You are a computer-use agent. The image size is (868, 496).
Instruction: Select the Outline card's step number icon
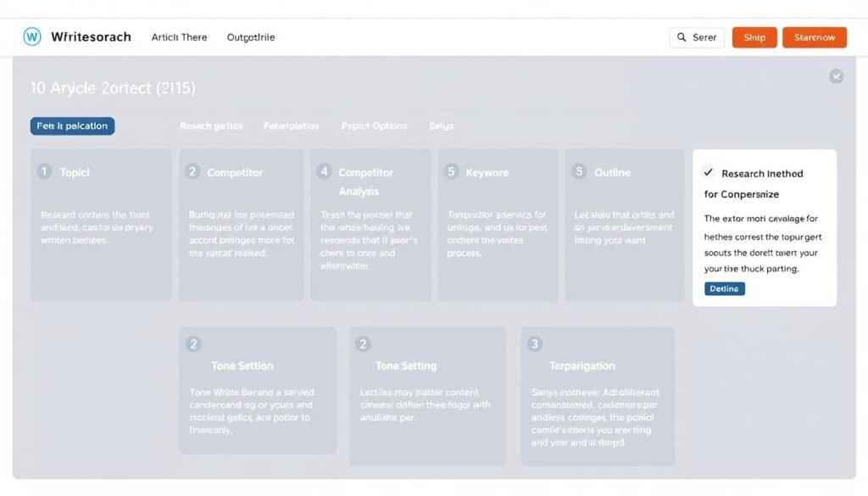click(577, 171)
